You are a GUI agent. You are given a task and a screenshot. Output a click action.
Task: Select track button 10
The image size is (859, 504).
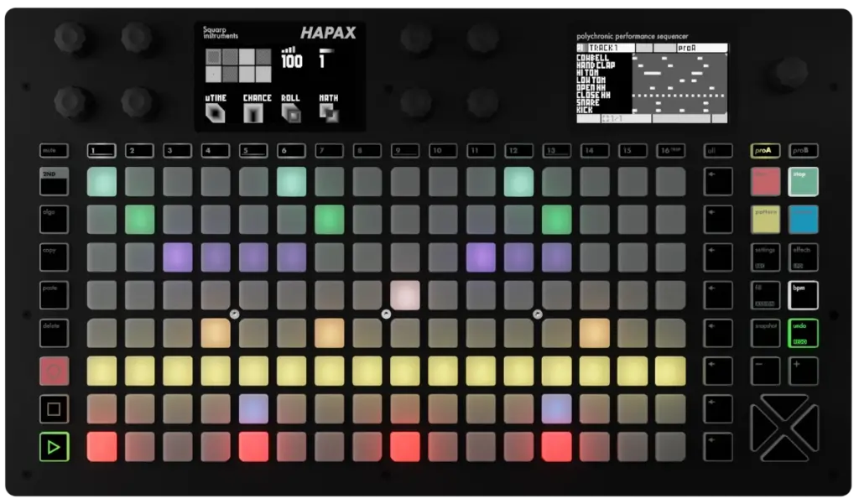(x=443, y=150)
